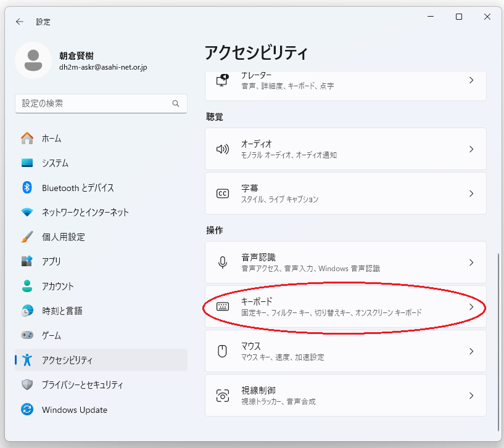The image size is (504, 448).
Task: Click スタイル、ライブ キャプション description text
Action: (280, 199)
